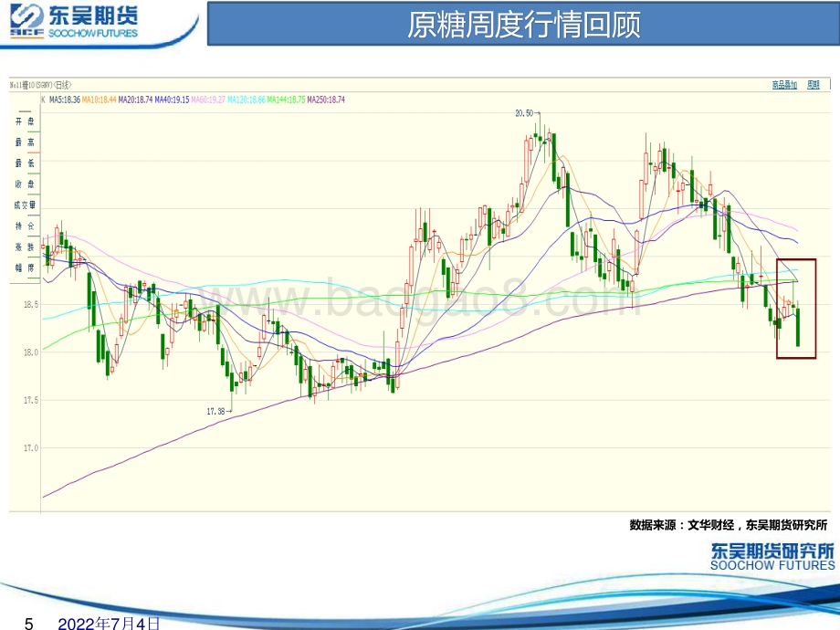840x630 pixels.
Task: Click the 成交量 field in the chart's left panel
Action: [25, 205]
